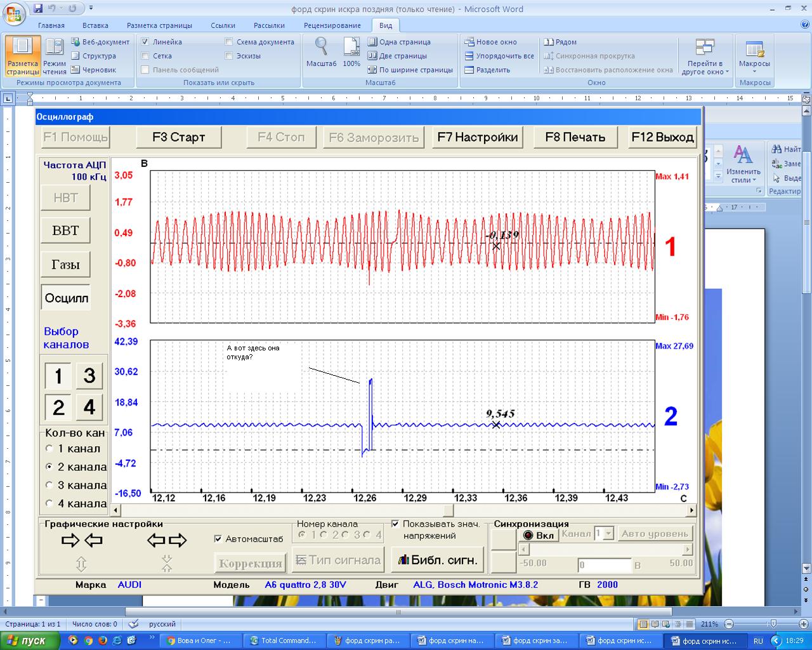812x650 pixels.
Task: Click the F8 Печать button
Action: tap(575, 136)
